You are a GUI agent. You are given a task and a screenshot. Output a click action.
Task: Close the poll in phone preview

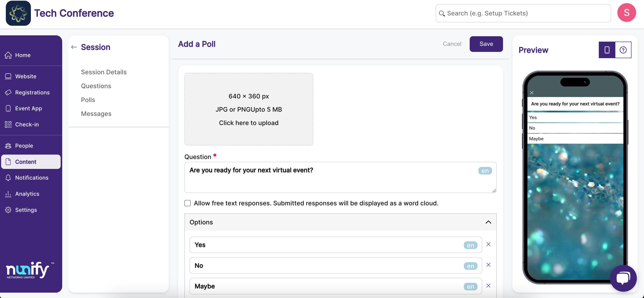[532, 93]
